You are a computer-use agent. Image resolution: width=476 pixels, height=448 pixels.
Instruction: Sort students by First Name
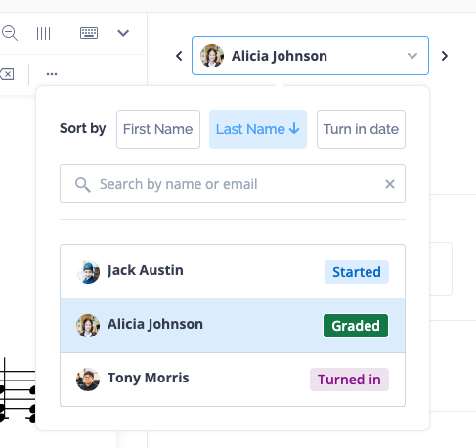coord(158,129)
